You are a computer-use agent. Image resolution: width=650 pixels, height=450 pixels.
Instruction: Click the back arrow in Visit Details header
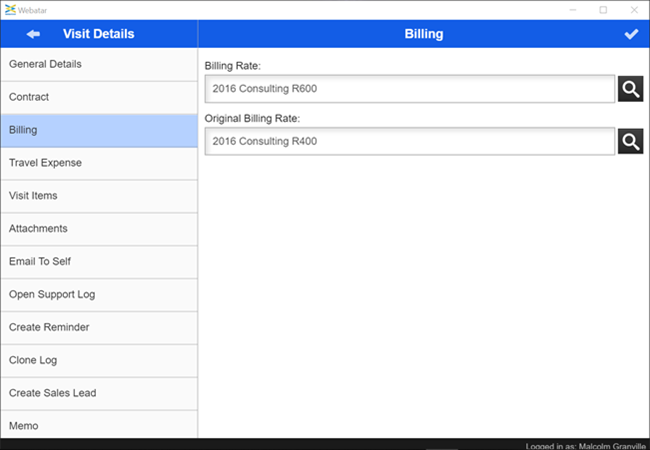coord(33,34)
